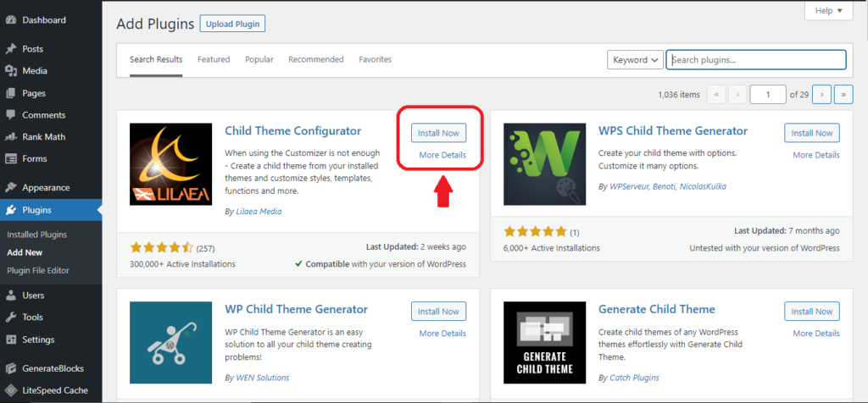Click the Settings sliders icon

[x=10, y=340]
